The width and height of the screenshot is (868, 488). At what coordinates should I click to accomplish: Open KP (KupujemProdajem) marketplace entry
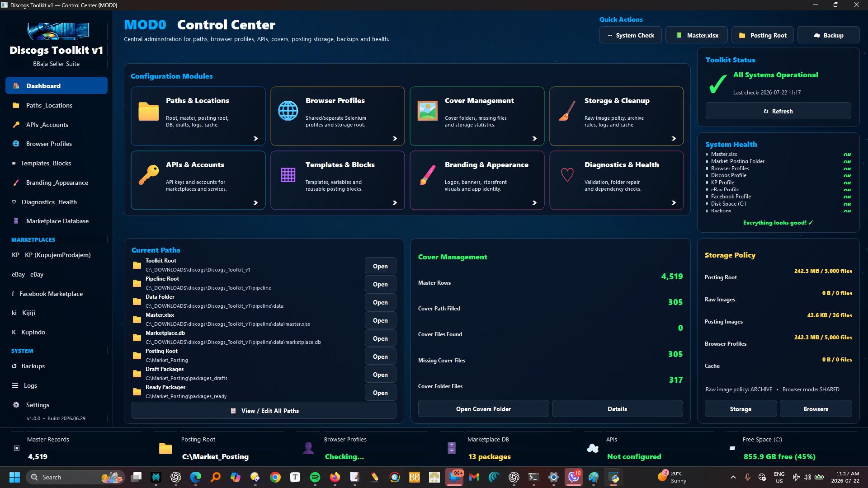coord(57,255)
